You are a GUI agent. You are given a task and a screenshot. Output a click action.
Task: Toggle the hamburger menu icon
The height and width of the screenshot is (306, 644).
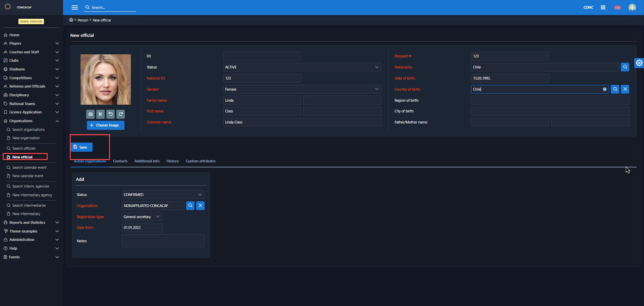tap(75, 7)
